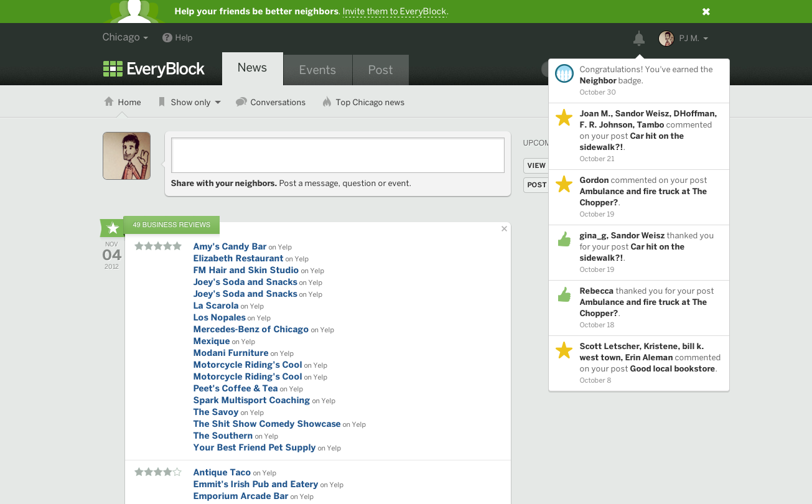Open the Neighbor badge congratulations notification
Screen dimensions: 812x504
pos(639,81)
